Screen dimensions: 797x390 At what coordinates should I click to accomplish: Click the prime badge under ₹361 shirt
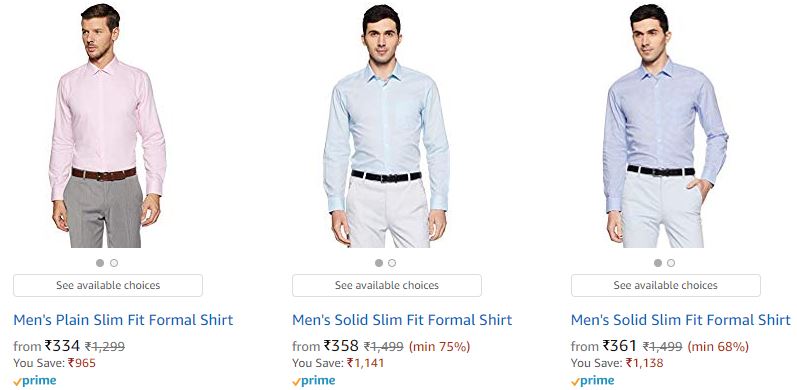[x=592, y=381]
